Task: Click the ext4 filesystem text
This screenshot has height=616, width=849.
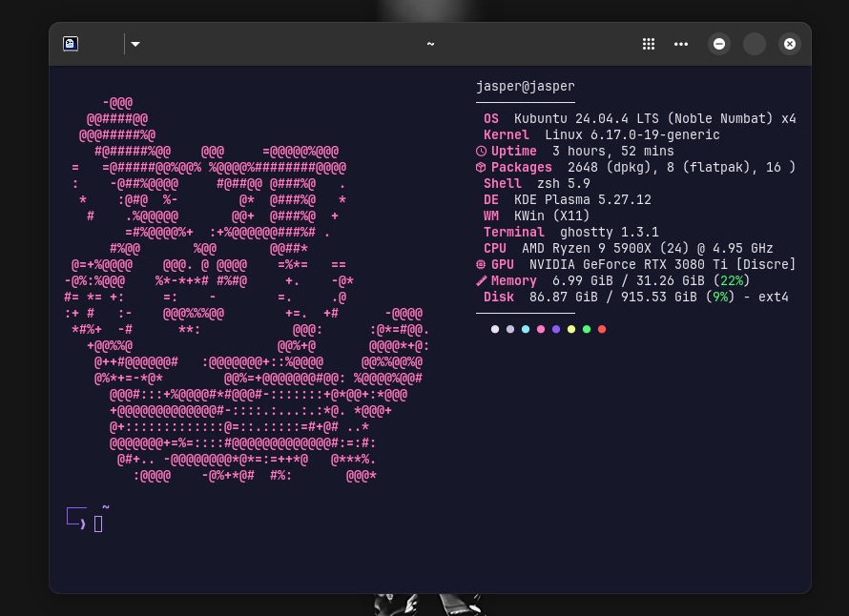Action: (x=774, y=298)
